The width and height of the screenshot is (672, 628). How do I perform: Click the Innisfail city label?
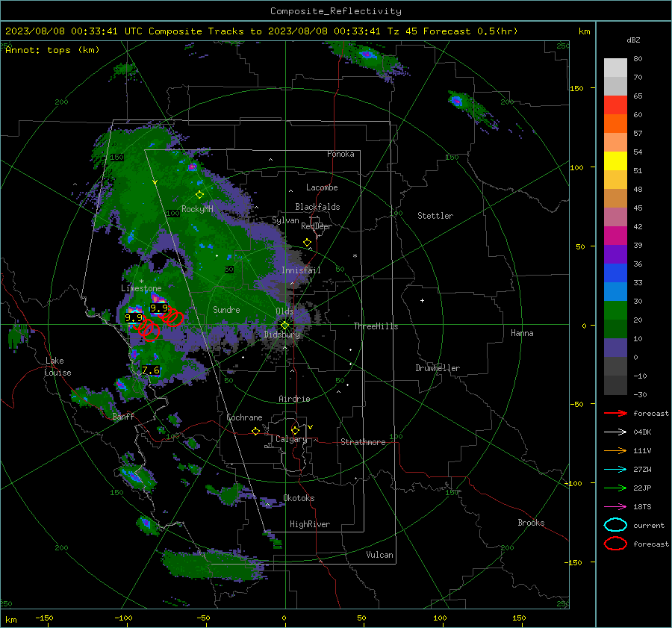click(301, 270)
